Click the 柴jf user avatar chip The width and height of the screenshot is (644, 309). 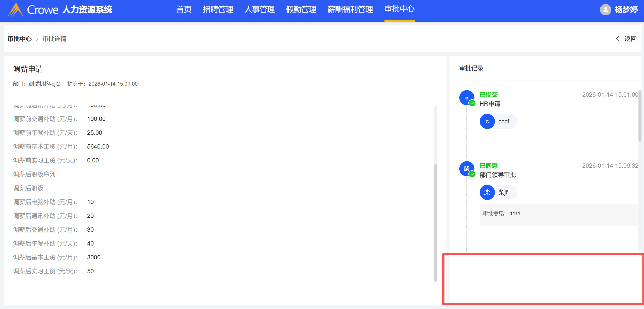(x=498, y=192)
